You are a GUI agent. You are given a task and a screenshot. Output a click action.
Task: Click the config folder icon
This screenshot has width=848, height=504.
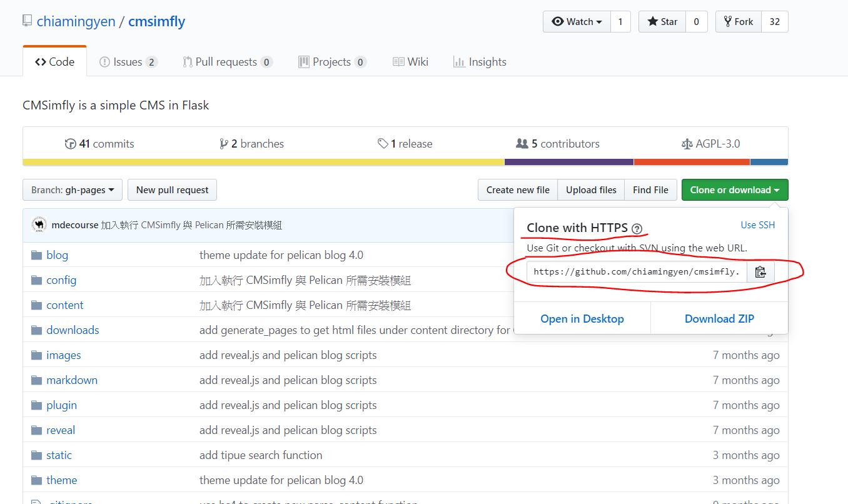(36, 280)
